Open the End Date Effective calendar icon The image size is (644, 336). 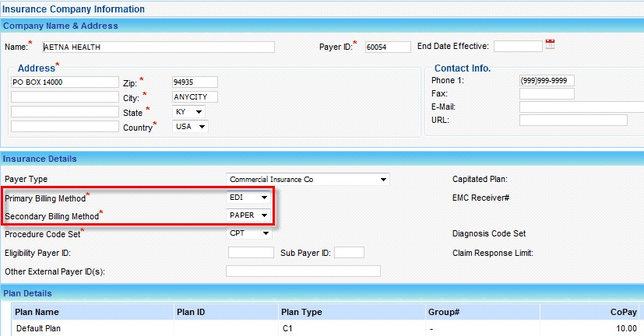click(x=551, y=45)
